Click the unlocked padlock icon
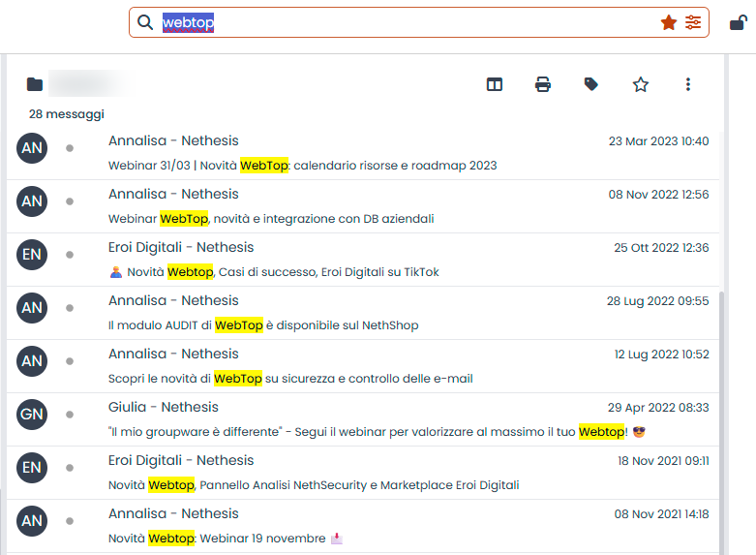756x555 pixels. [739, 22]
